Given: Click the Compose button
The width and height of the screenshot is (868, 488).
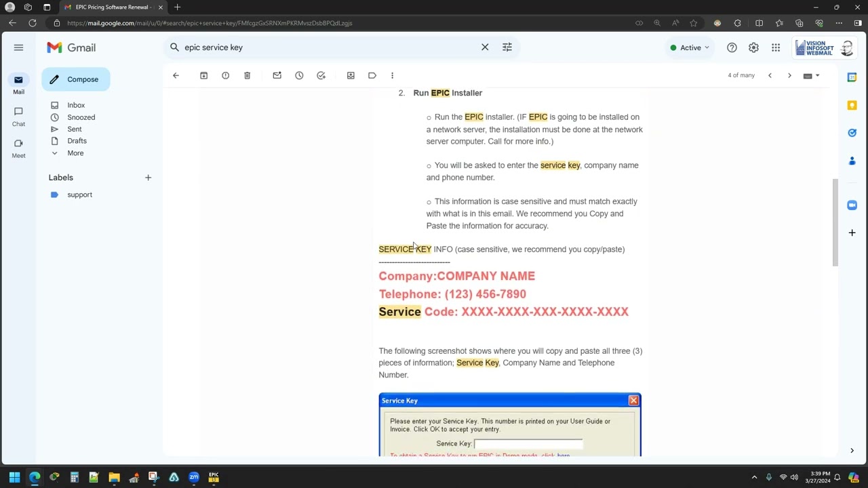Looking at the screenshot, I should 75,79.
